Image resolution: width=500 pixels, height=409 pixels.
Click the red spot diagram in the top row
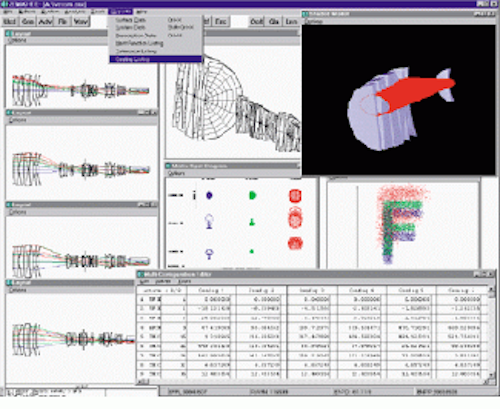(295, 196)
